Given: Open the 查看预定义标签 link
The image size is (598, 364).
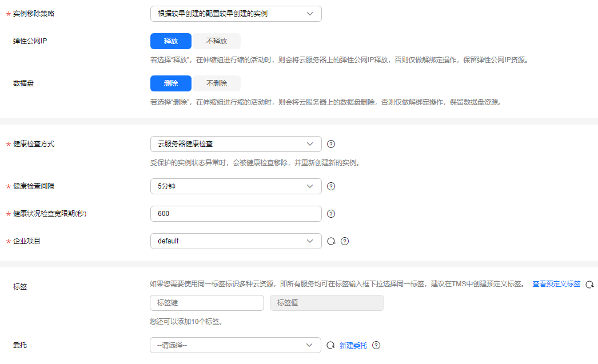Looking at the screenshot, I should click(x=556, y=284).
